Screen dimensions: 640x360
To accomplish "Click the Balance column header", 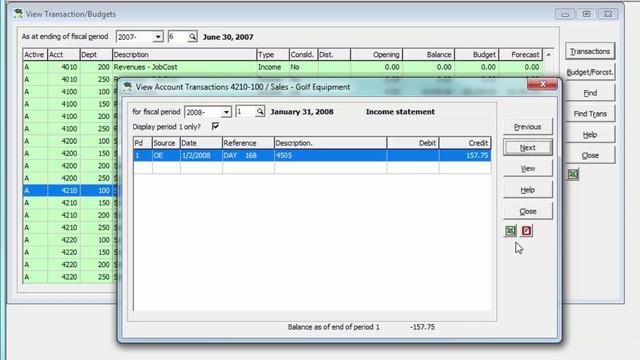I will click(x=429, y=55).
